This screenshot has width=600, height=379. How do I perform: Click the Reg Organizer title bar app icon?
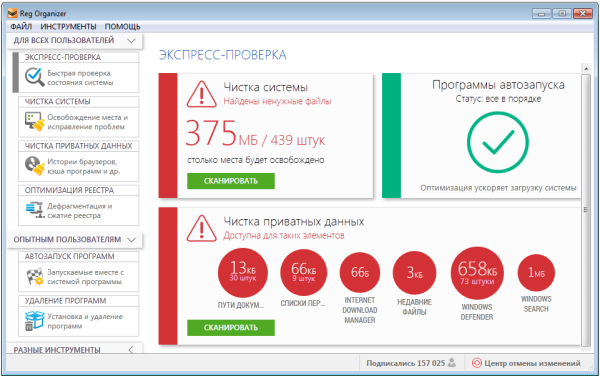pos(12,13)
